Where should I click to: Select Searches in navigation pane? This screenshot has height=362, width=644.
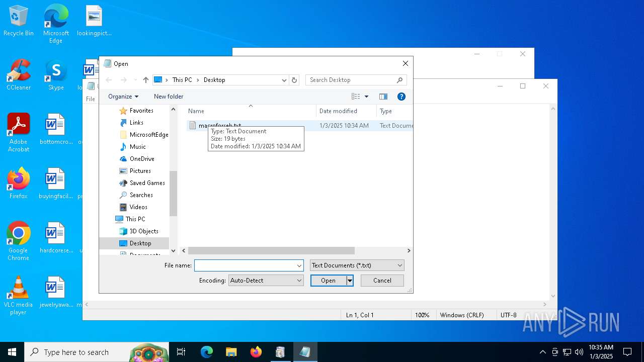(x=141, y=195)
